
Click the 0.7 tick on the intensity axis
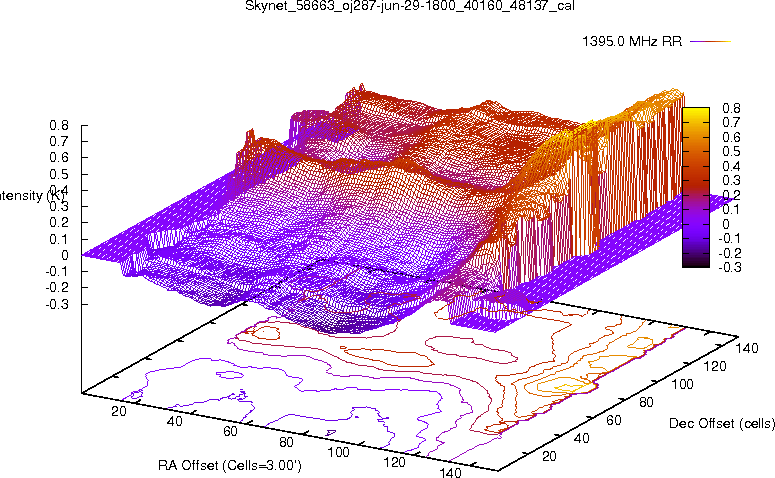pyautogui.click(x=59, y=142)
